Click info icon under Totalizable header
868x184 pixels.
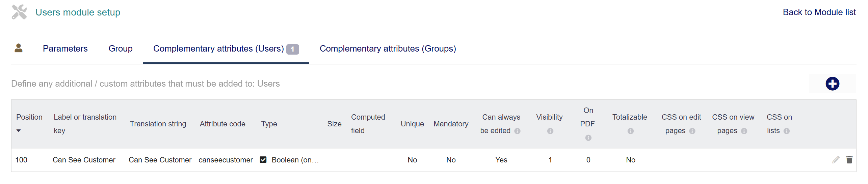click(x=630, y=131)
